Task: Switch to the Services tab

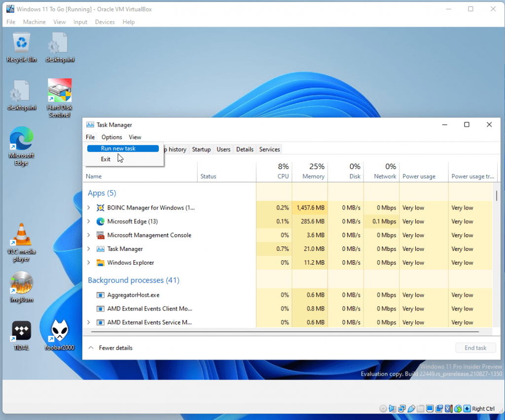Action: point(269,149)
